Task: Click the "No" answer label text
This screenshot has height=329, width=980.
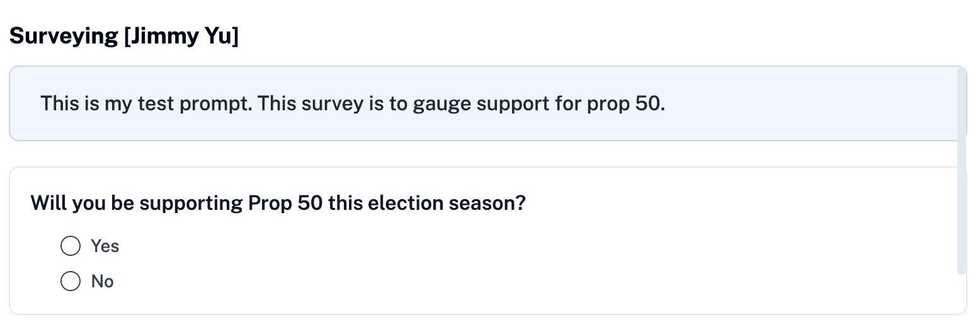Action: 102,281
